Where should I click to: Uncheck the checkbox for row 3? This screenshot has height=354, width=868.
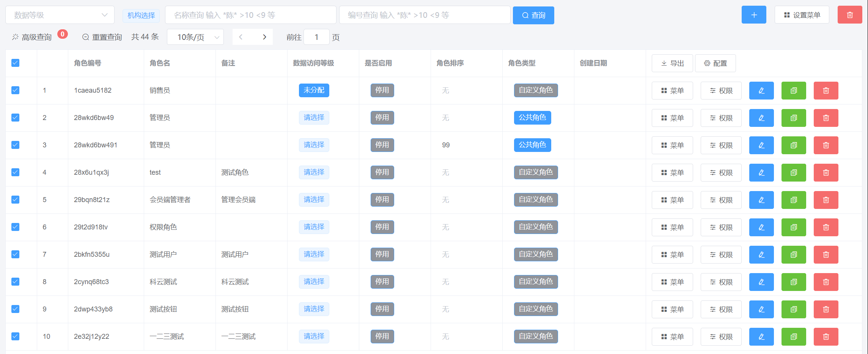click(15, 145)
